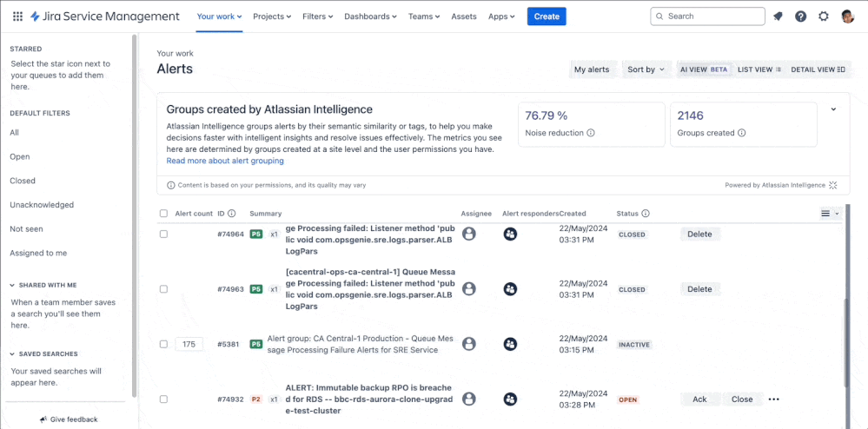Open more actions ellipsis for alert #74932
Screen dimensions: 868x429
(774, 399)
